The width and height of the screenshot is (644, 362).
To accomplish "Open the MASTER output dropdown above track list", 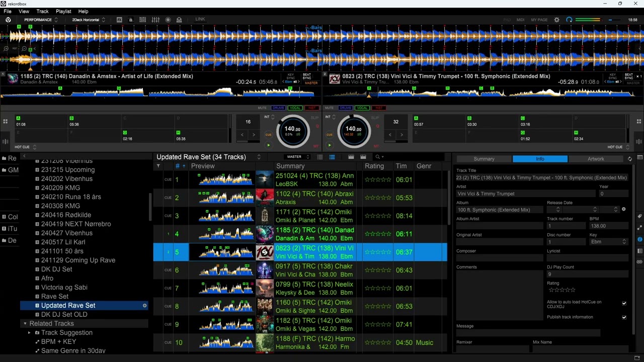I will click(x=297, y=157).
